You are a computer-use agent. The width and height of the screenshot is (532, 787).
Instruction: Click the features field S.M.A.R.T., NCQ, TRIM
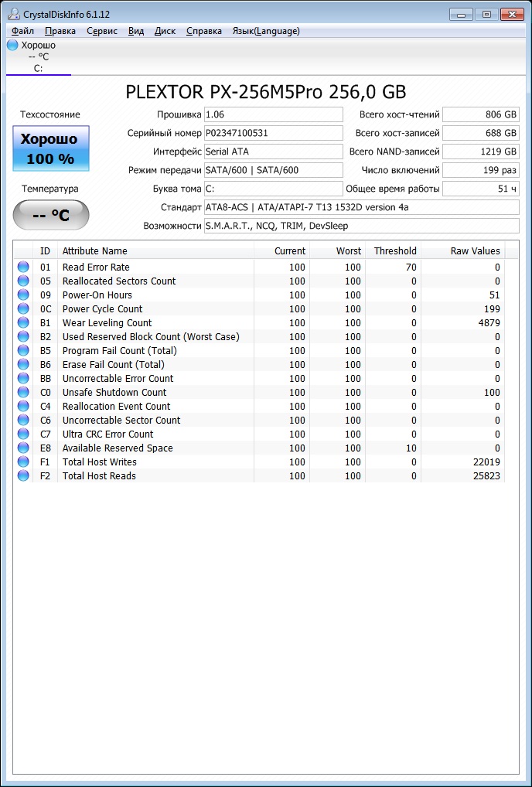point(362,226)
